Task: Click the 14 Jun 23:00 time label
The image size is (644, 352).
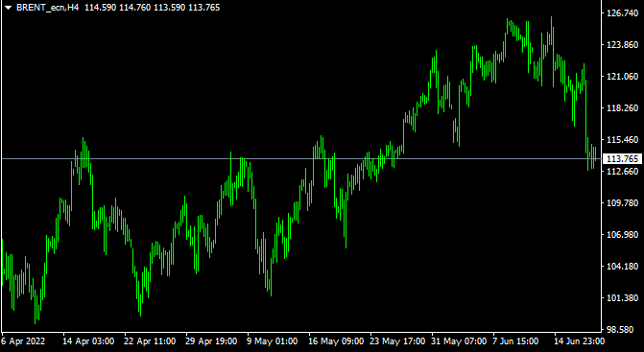Action: [580, 341]
